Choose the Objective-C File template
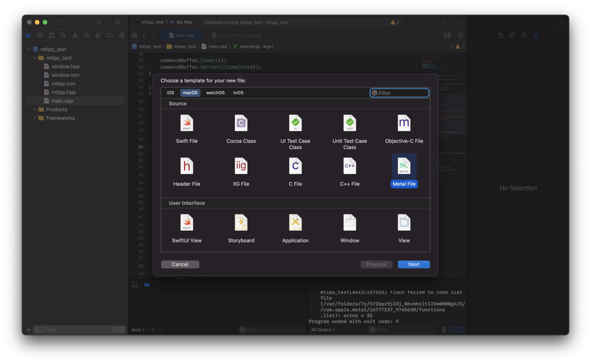The width and height of the screenshot is (591, 364). (x=404, y=129)
